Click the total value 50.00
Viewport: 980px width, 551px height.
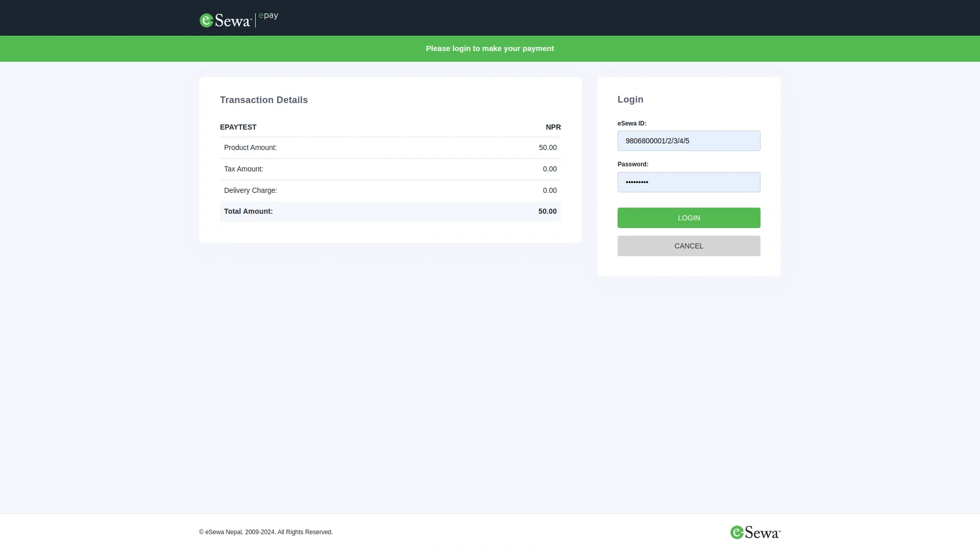click(x=547, y=211)
